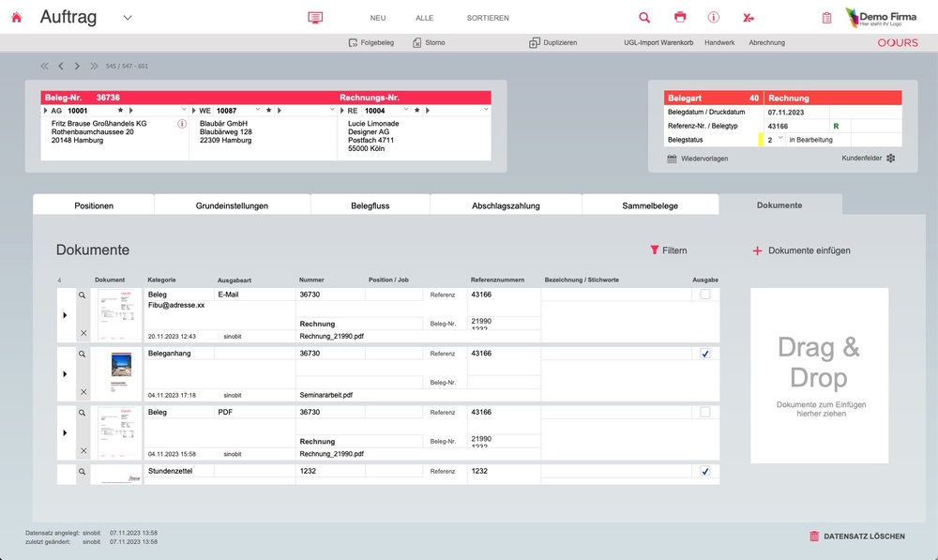Jump to the first record arrow
The image size is (938, 560).
[x=44, y=66]
